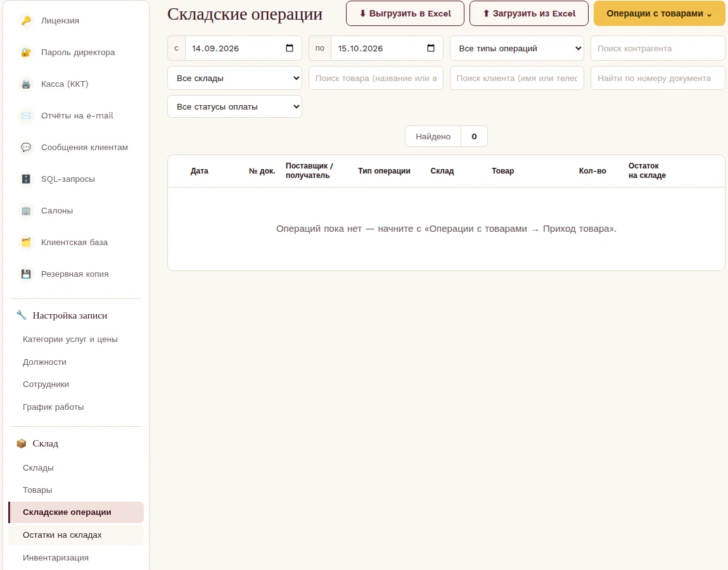Viewport: 728px width, 570px height.
Task: Click the box icon beside Склад
Action: coord(22,443)
